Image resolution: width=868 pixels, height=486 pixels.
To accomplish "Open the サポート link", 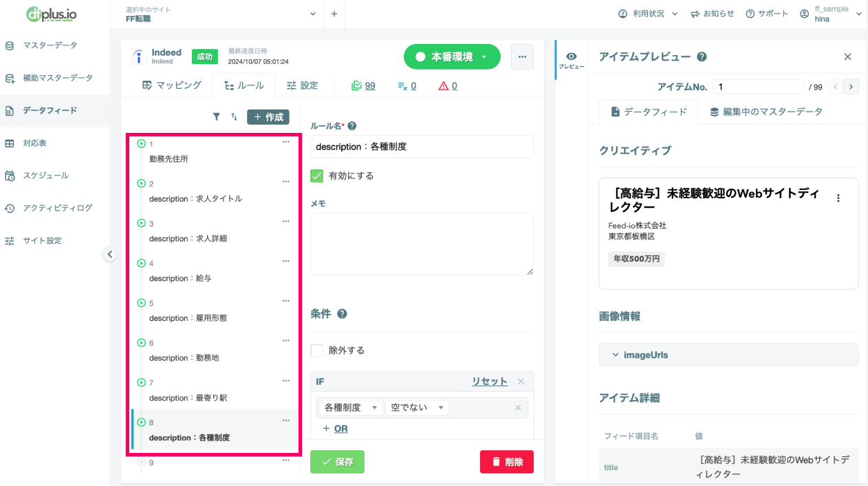I will click(767, 14).
